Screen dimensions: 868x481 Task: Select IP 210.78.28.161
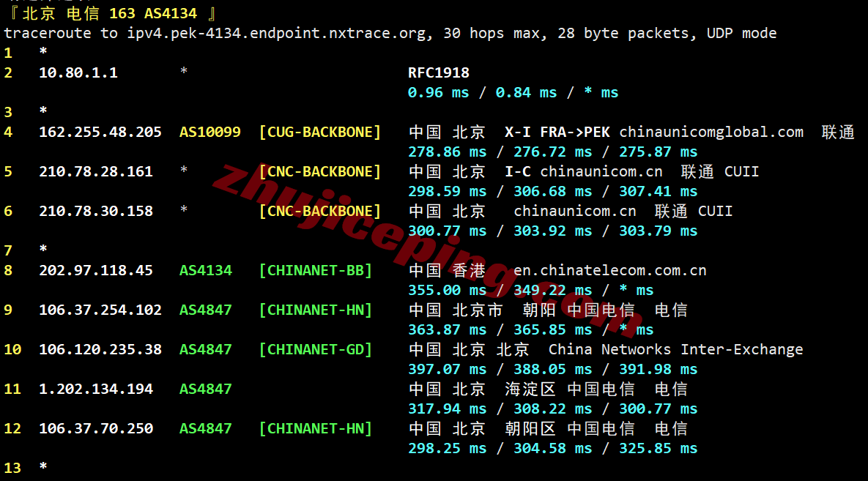(96, 172)
